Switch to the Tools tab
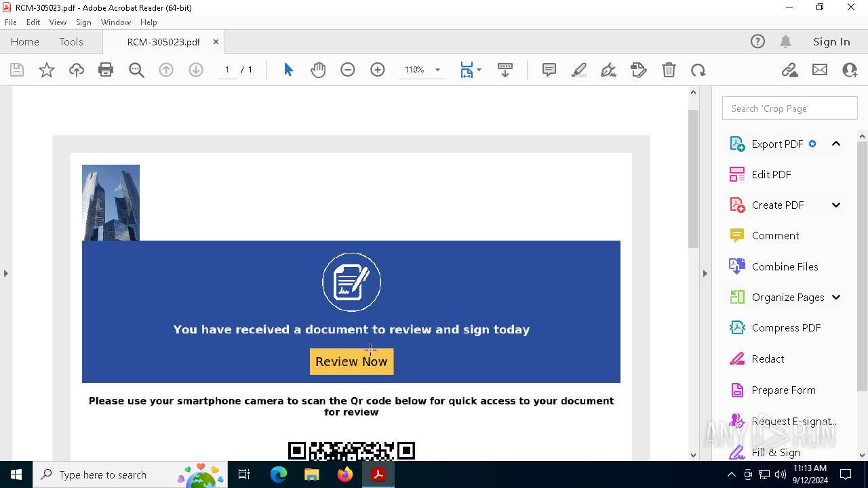 [x=71, y=41]
